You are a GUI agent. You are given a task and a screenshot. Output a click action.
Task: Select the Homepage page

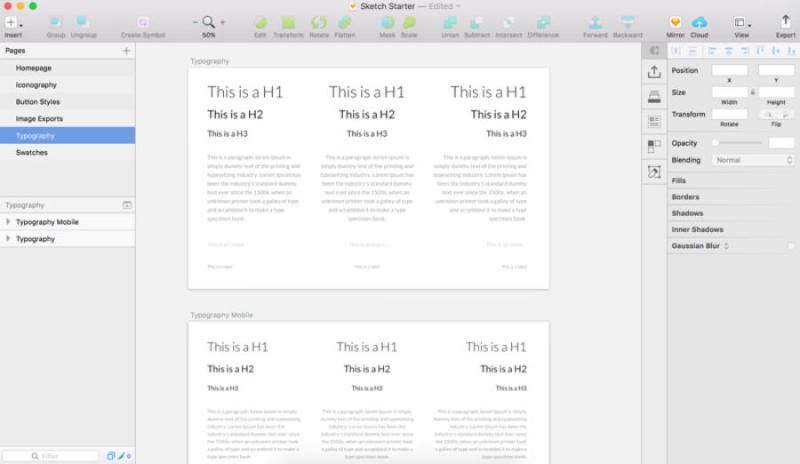click(33, 67)
